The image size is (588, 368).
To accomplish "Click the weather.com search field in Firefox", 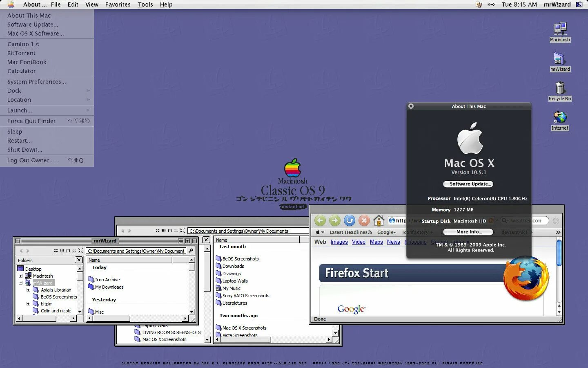I will [x=525, y=221].
